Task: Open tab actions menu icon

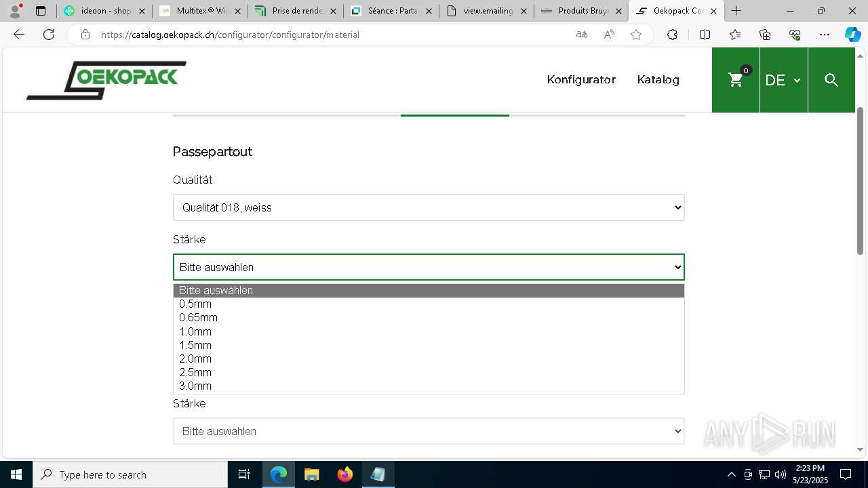Action: [41, 11]
